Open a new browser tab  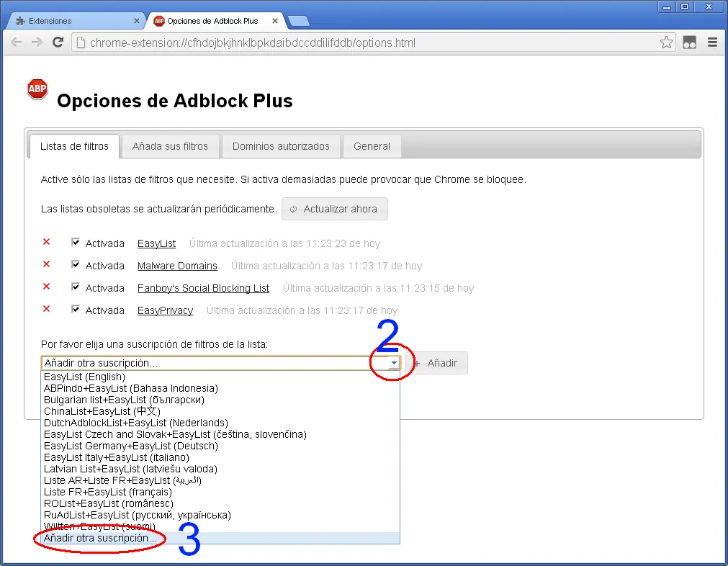click(x=299, y=21)
